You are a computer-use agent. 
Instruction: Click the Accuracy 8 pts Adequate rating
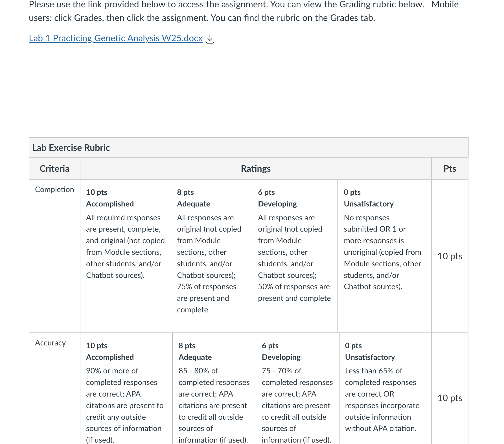214,388
